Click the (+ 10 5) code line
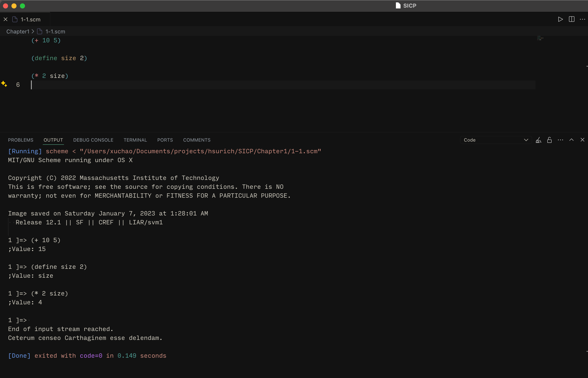The width and height of the screenshot is (588, 378). pyautogui.click(x=46, y=40)
